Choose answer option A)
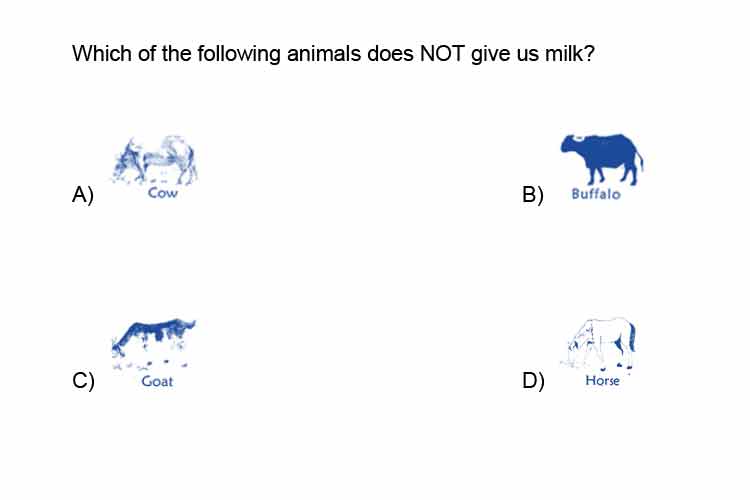The height and width of the screenshot is (500, 750). pyautogui.click(x=83, y=194)
